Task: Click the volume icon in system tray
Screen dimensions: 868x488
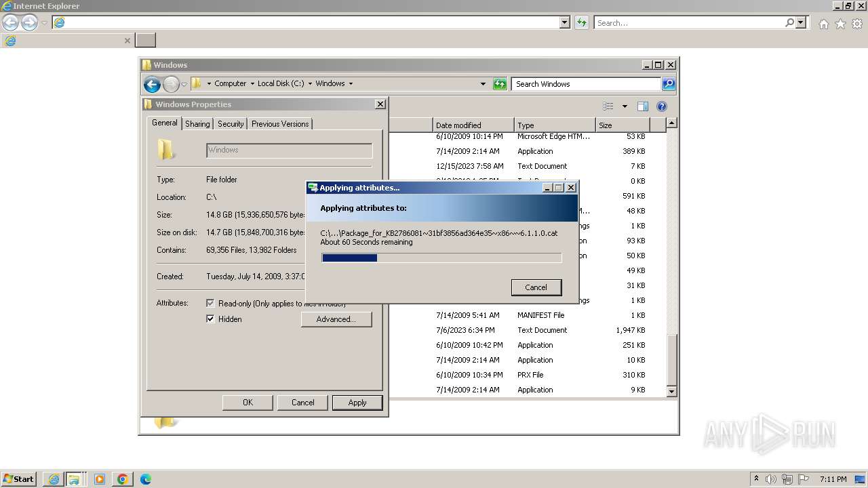Action: click(x=771, y=479)
